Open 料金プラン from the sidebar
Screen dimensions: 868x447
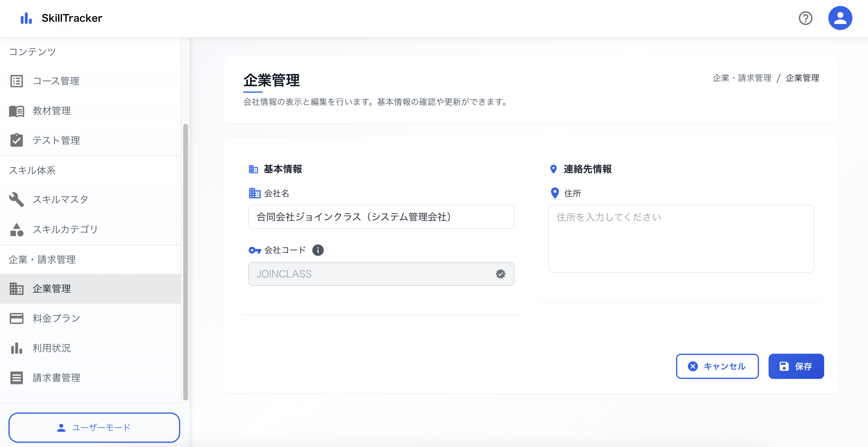click(x=56, y=318)
